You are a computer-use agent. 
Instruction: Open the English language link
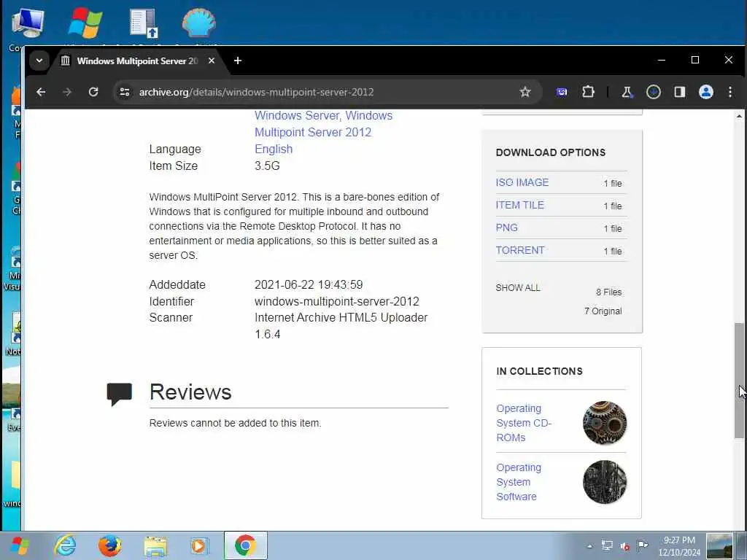tap(274, 149)
